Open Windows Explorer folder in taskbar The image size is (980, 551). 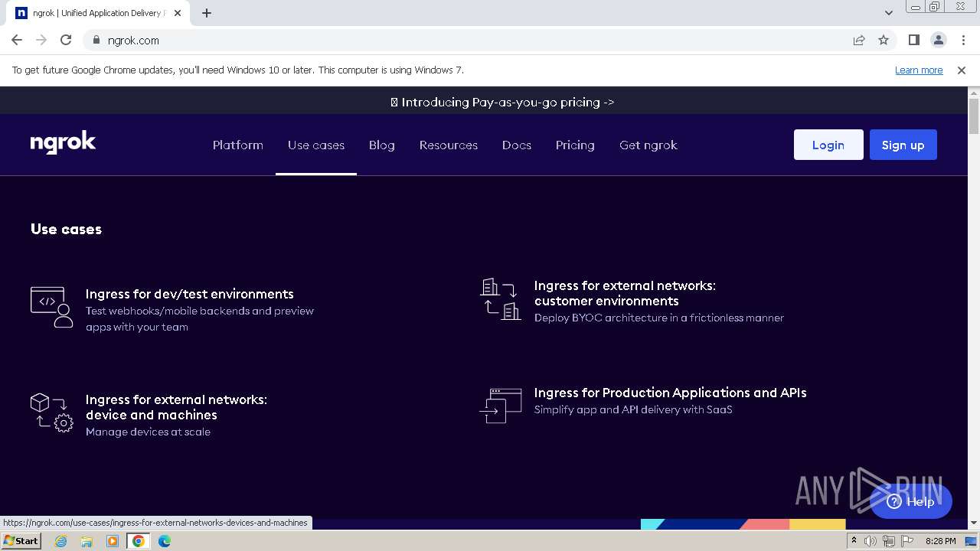point(87,541)
